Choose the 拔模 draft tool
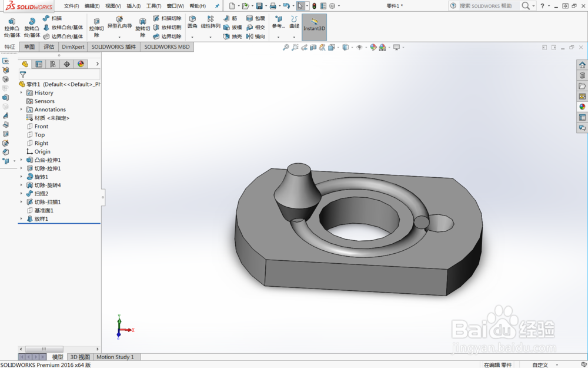The height and width of the screenshot is (368, 588). [232, 28]
